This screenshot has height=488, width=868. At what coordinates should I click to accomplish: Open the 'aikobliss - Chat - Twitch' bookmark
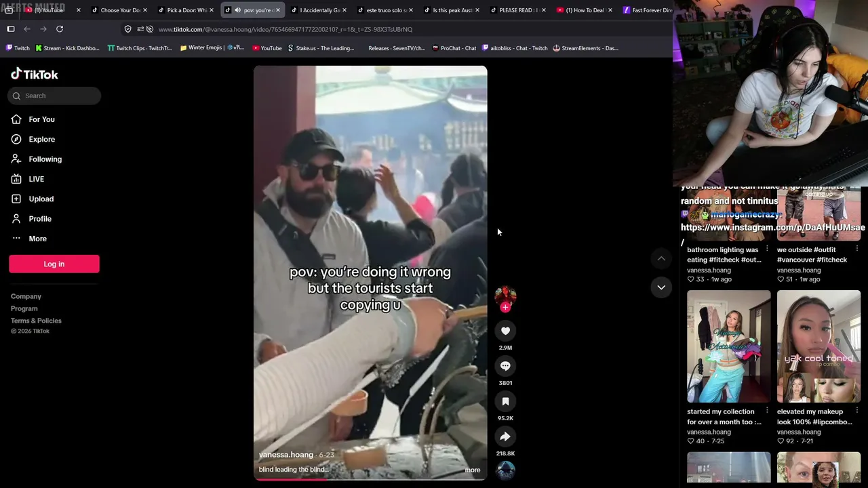[515, 48]
